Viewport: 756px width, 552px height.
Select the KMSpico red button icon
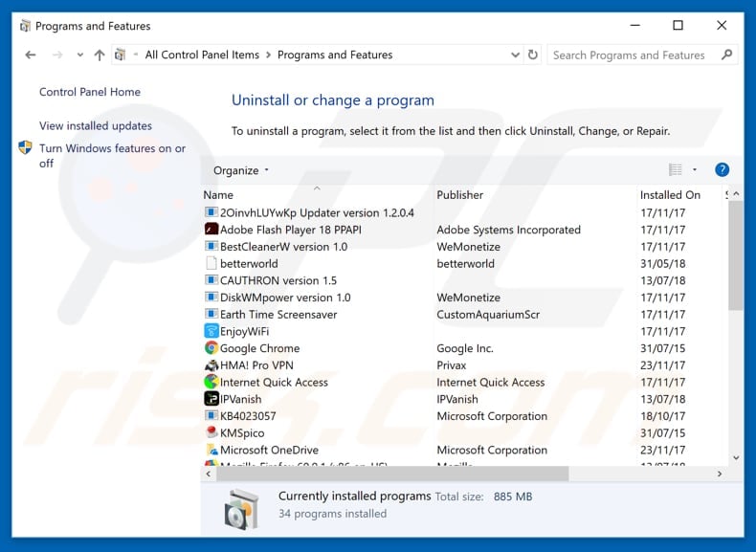211,432
